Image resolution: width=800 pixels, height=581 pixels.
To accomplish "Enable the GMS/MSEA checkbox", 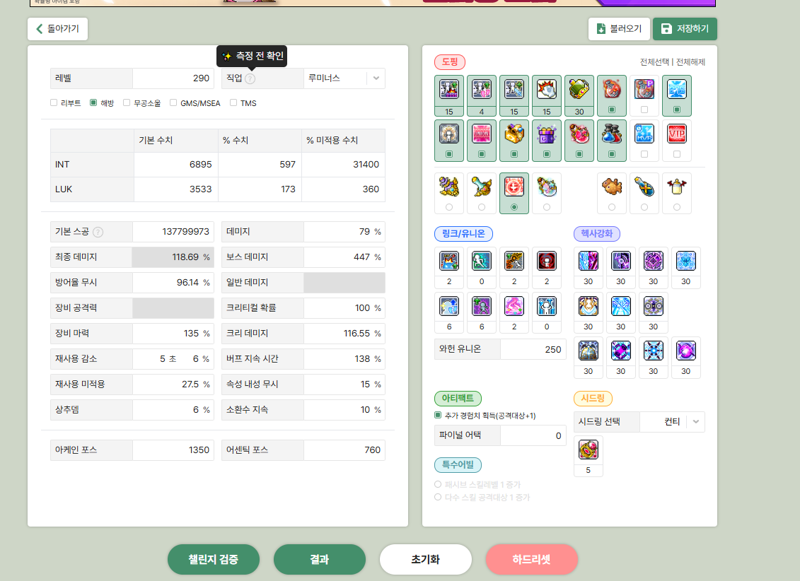I will pos(173,103).
